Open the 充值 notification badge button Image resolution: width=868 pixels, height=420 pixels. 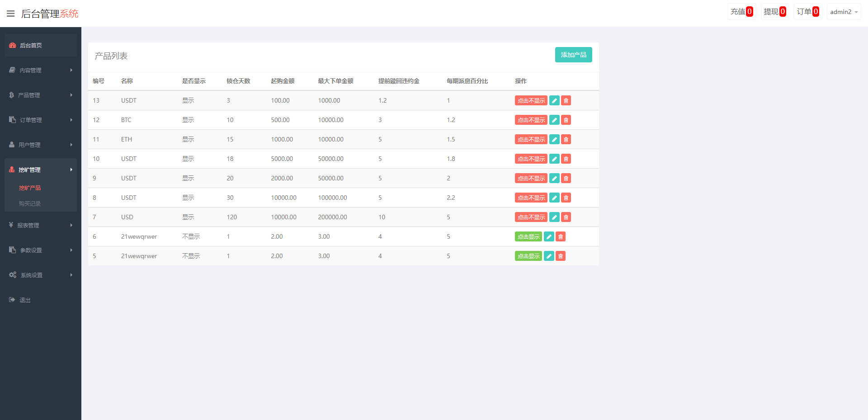pyautogui.click(x=741, y=12)
